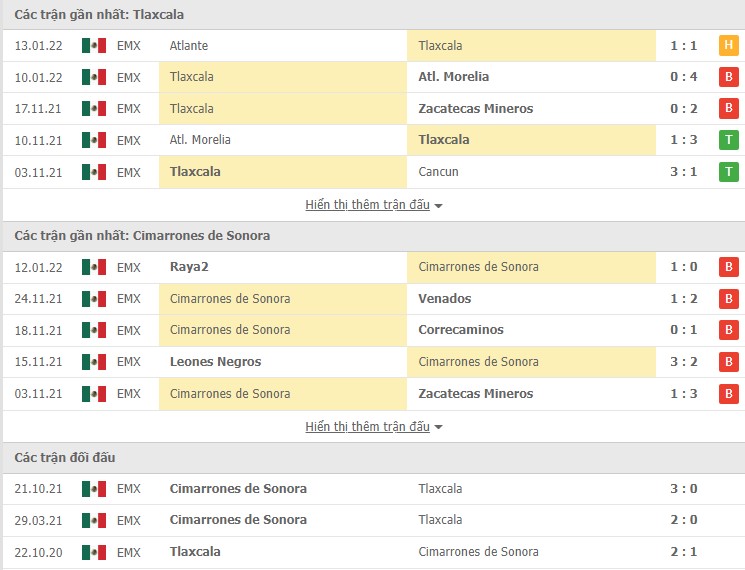Click the Mexico flag beside Atlante match
The height and width of the screenshot is (570, 745).
pyautogui.click(x=94, y=46)
